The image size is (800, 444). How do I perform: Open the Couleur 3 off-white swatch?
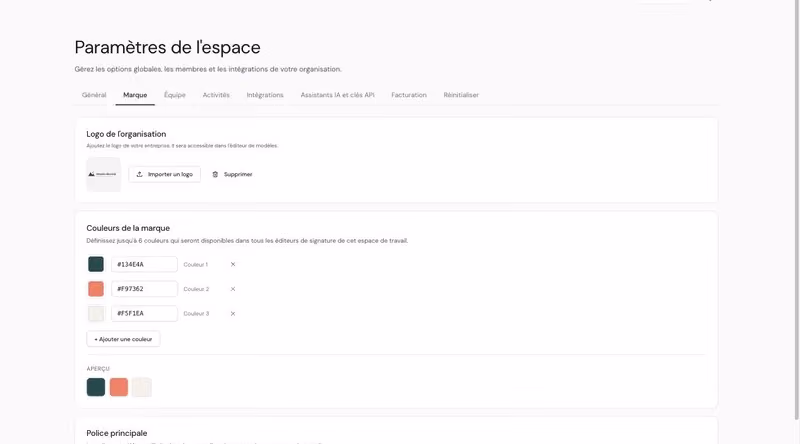(96, 313)
